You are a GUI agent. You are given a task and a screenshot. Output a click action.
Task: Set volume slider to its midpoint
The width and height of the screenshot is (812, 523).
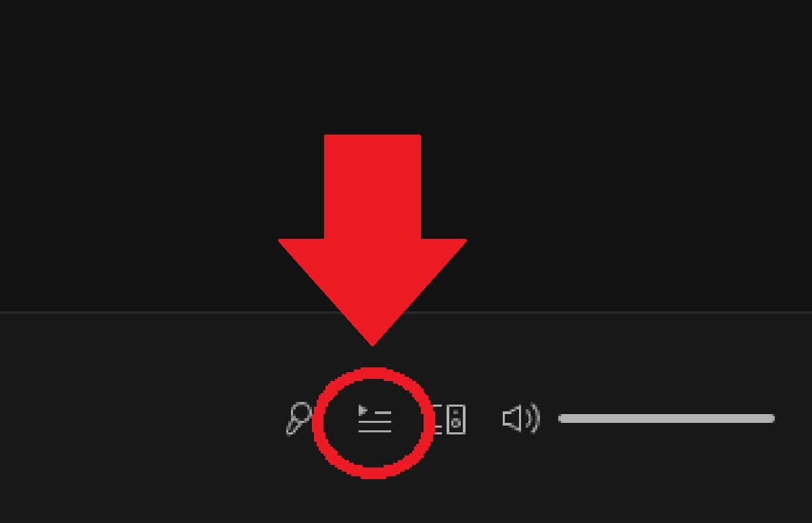667,419
